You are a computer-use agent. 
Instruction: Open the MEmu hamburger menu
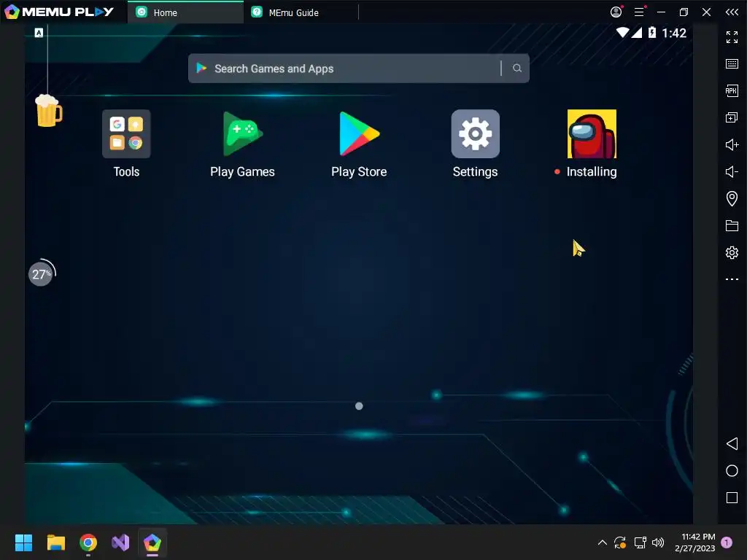pos(639,12)
